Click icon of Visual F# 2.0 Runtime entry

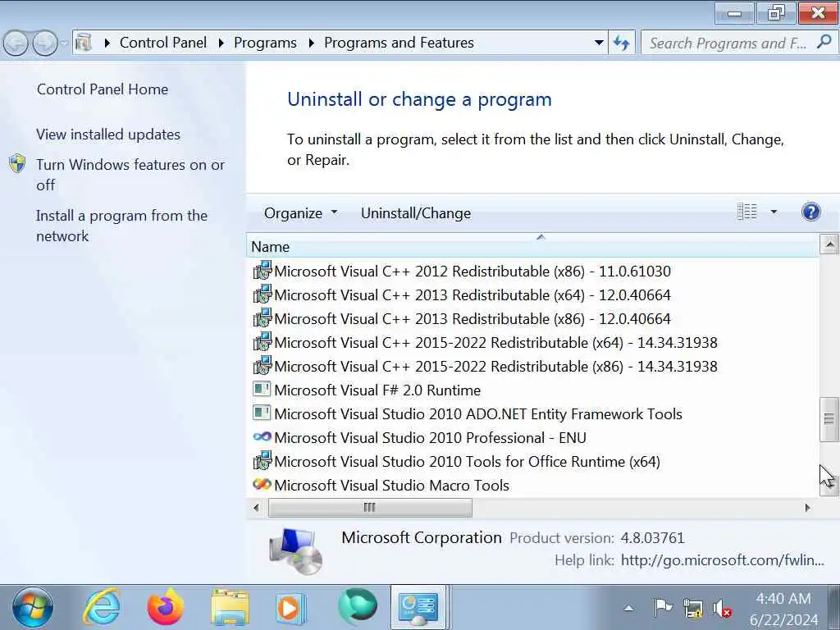[x=262, y=389]
